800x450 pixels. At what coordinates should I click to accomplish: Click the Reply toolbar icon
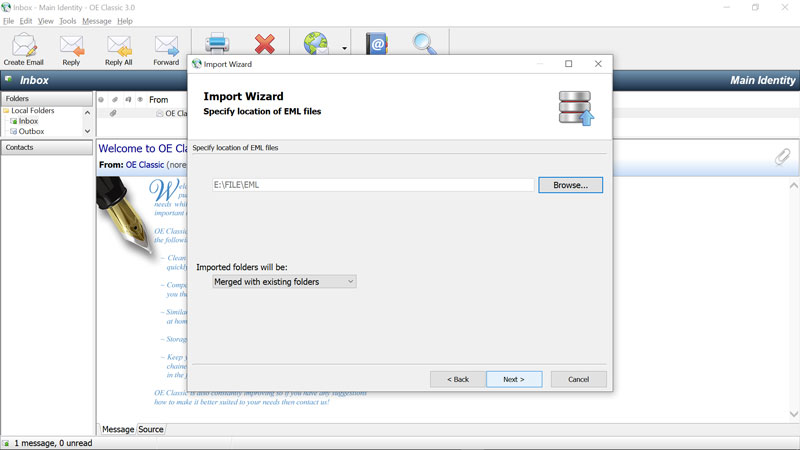pos(71,49)
